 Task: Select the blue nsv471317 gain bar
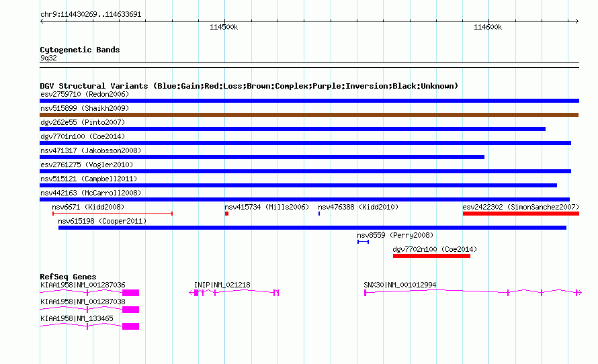pos(262,157)
